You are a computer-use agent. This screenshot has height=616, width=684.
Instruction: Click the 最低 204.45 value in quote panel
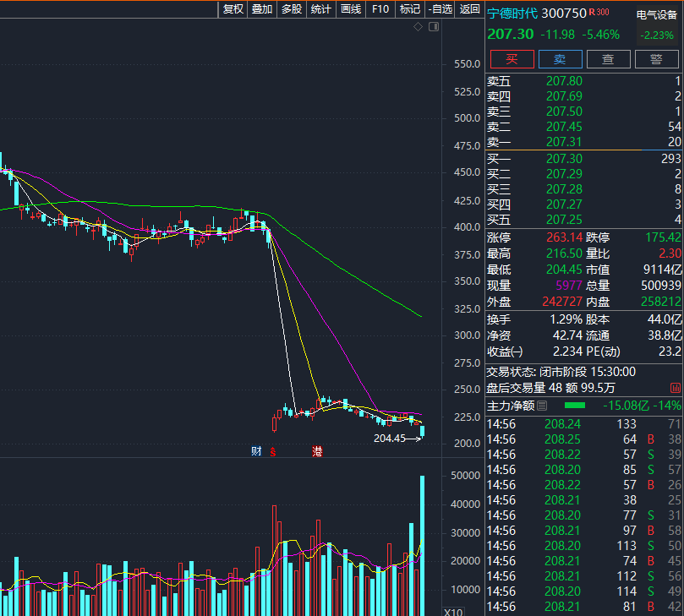tap(564, 270)
